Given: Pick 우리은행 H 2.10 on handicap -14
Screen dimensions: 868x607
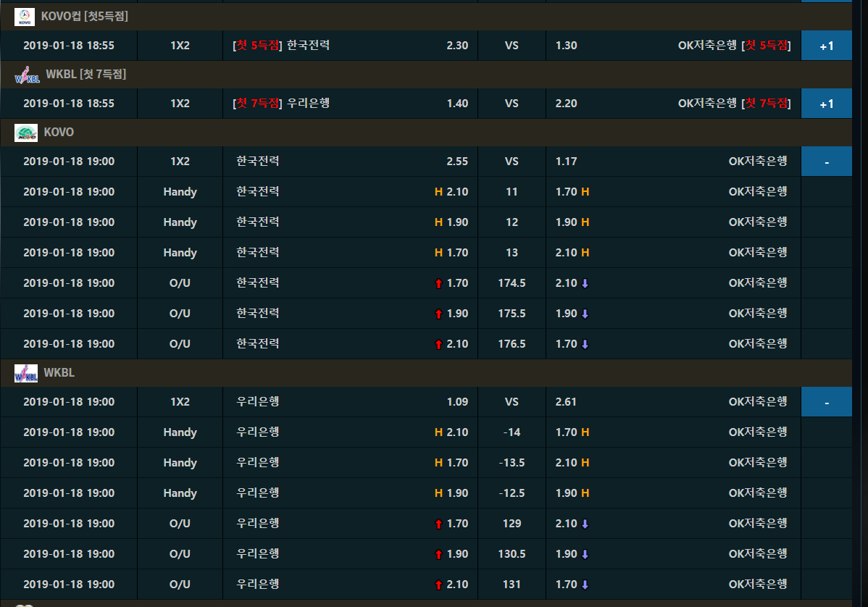Looking at the screenshot, I should tap(351, 432).
